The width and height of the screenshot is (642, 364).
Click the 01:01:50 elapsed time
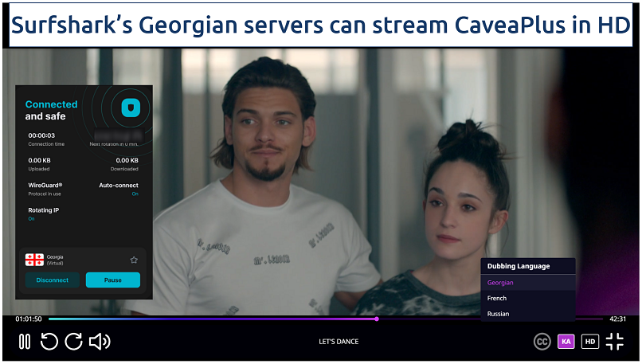(29, 319)
